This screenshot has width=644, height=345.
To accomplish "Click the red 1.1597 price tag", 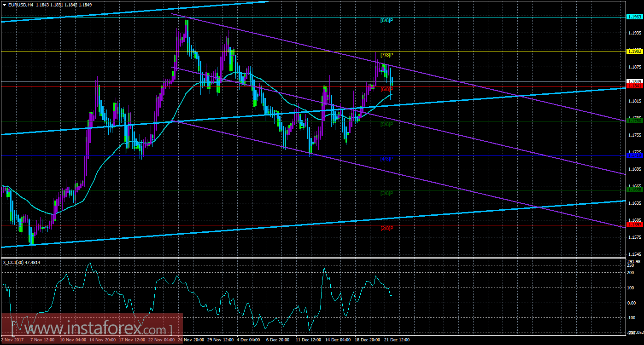I will coord(634,224).
